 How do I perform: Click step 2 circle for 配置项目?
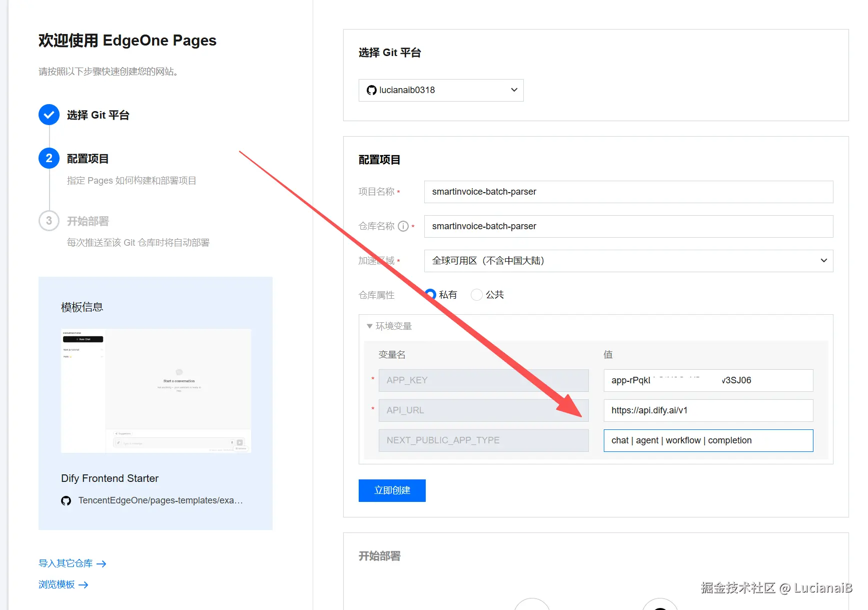click(x=49, y=158)
